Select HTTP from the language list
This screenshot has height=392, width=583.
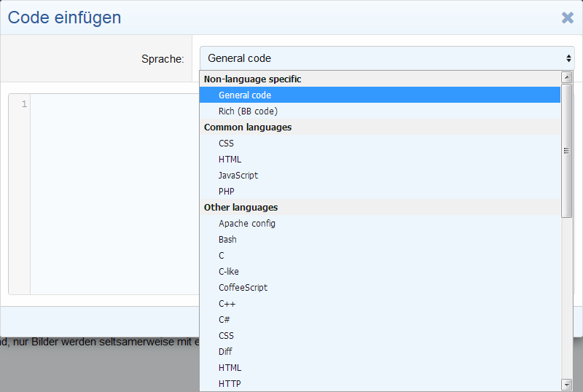380,383
